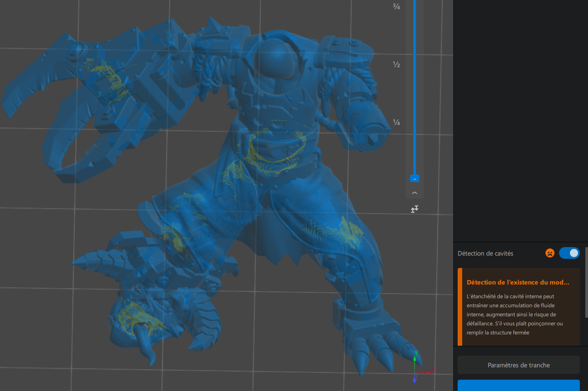Click the blue Z axis arrow on the gizmo
This screenshot has height=391, width=588.
coord(415,379)
